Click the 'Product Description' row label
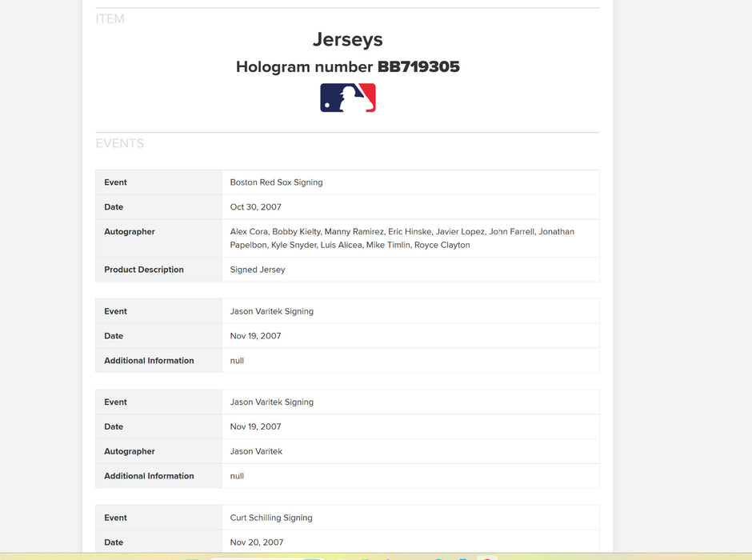 pos(144,270)
